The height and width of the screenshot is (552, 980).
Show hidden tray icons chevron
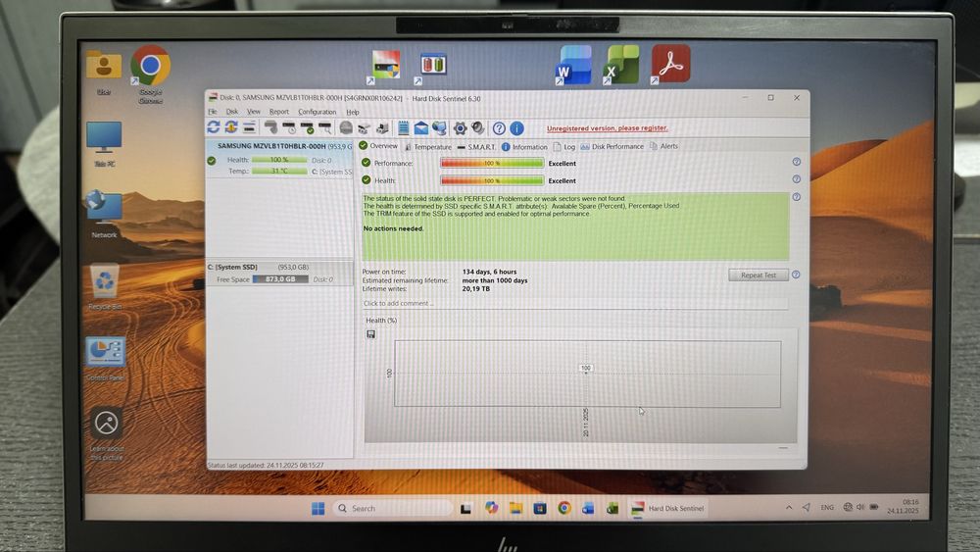tap(789, 508)
